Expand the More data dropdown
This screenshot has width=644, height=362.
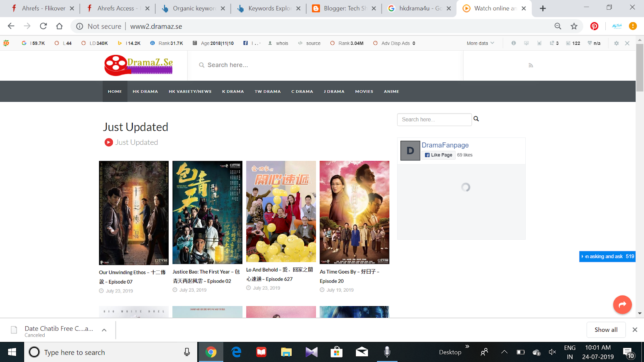(x=480, y=43)
